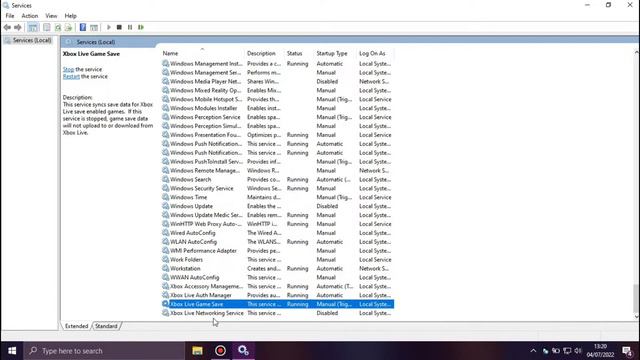This screenshot has width=640, height=360.
Task: Click the red record app taskbar icon
Action: 220,351
